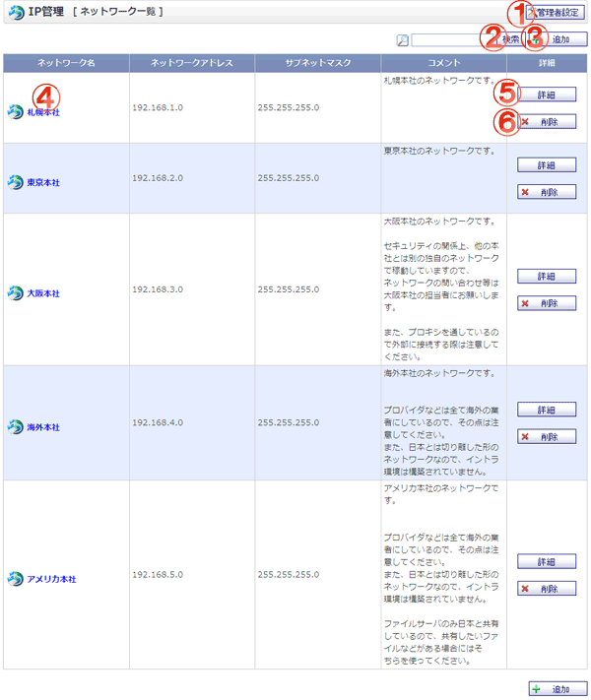
Task: Click the サブネットマスク column header
Action: click(318, 63)
